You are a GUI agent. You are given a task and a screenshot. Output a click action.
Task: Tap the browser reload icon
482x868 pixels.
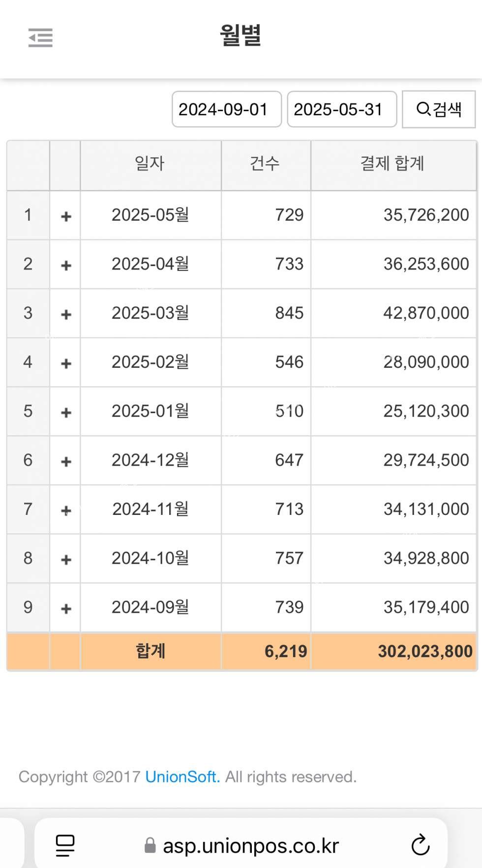[420, 845]
